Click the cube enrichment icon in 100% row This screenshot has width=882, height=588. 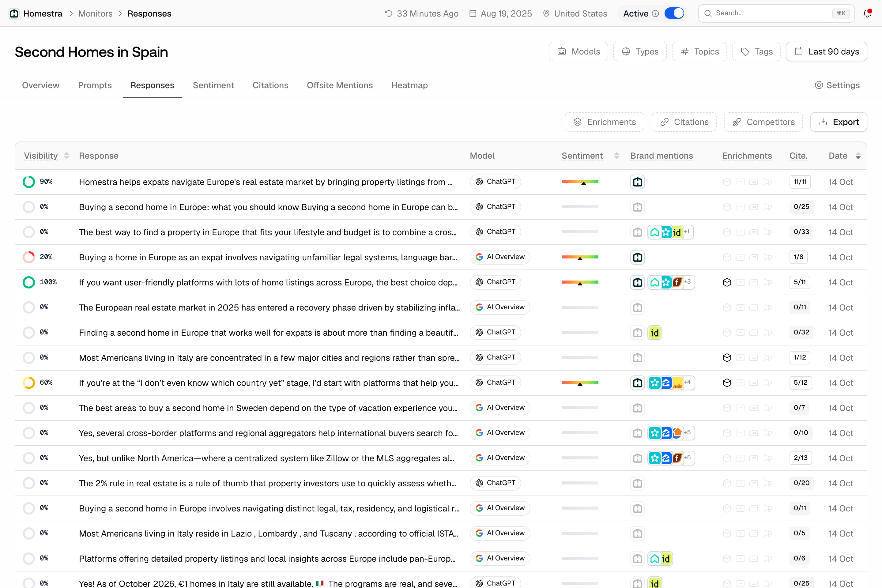[x=727, y=282]
